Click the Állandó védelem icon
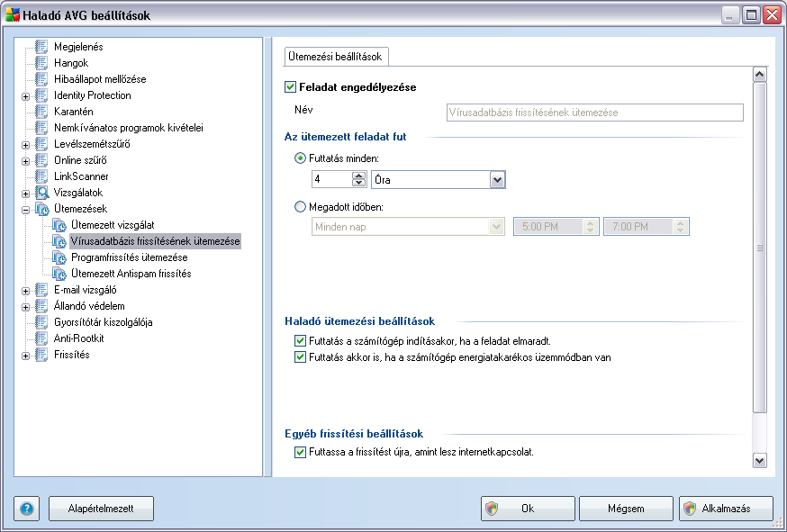The width and height of the screenshot is (787, 532). (41, 306)
